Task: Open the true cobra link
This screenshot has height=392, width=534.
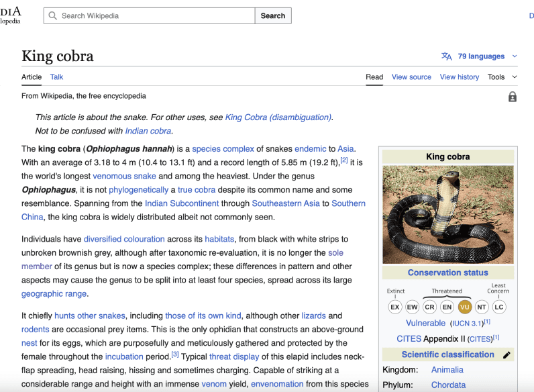Action: 197,190
